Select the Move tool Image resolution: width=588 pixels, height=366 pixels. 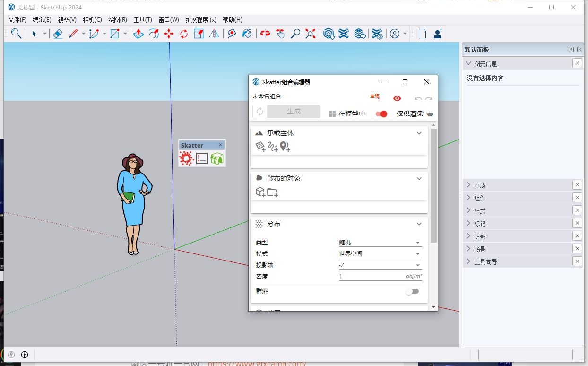(x=169, y=34)
